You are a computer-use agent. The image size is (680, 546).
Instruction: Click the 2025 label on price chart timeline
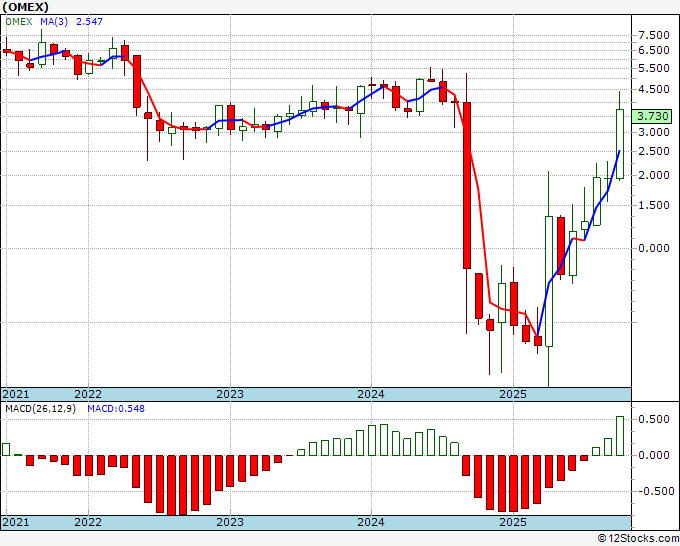(x=513, y=394)
